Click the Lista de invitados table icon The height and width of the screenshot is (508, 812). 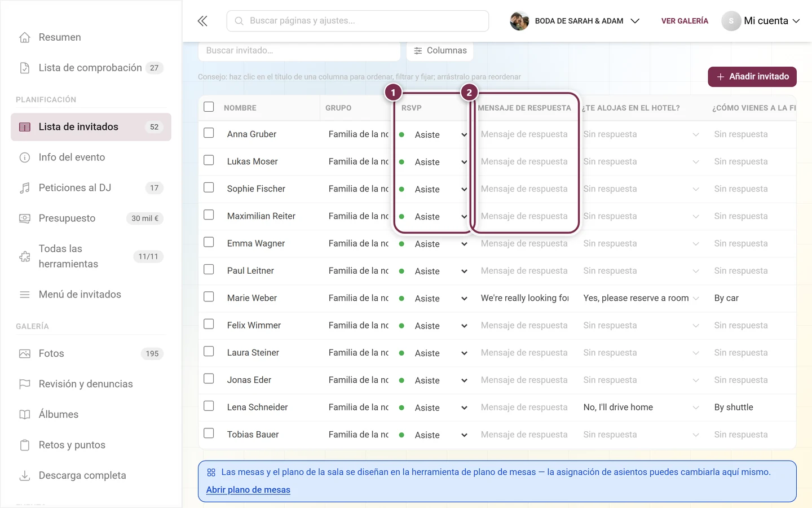25,127
